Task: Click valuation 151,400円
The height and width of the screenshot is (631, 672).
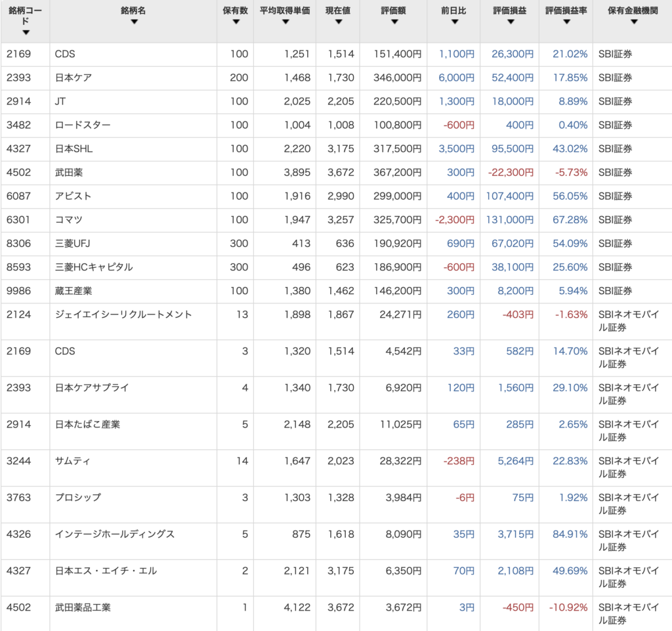Action: (x=397, y=54)
